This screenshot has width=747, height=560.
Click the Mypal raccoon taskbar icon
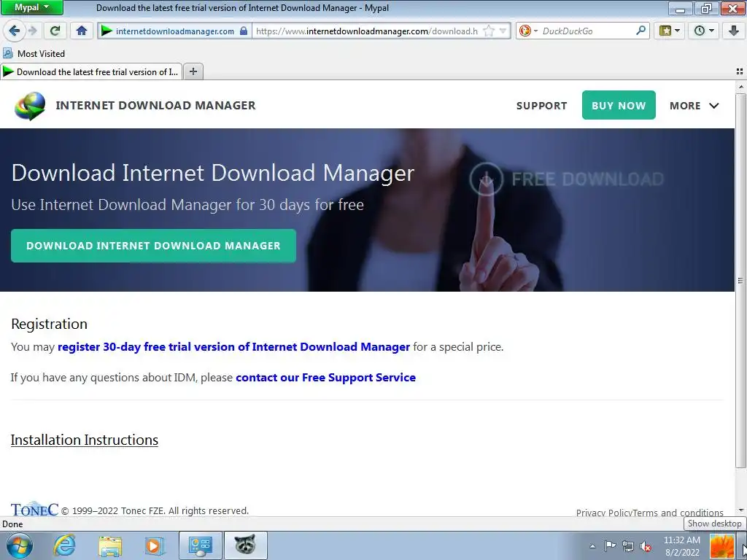point(245,545)
